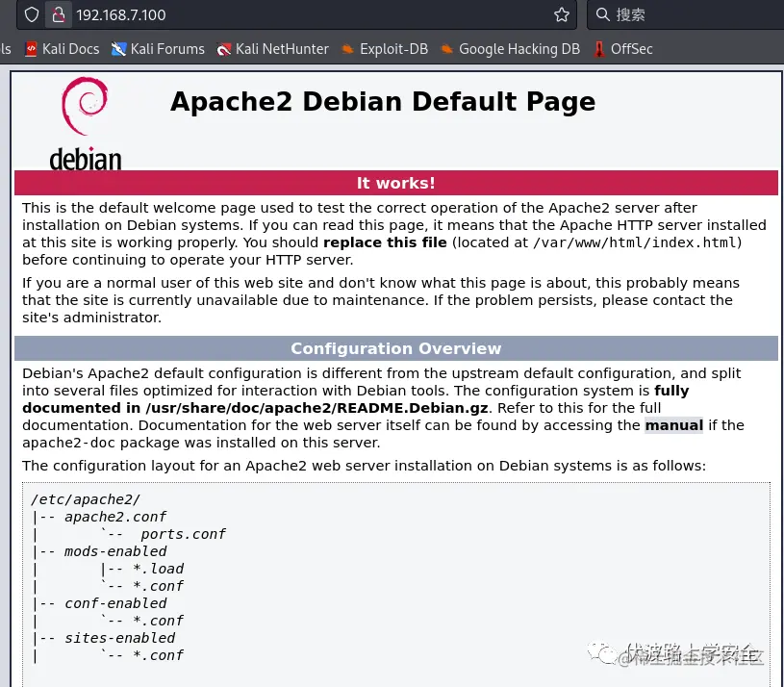The height and width of the screenshot is (687, 784).
Task: Open the Kali Docs bookmark
Action: pos(62,49)
